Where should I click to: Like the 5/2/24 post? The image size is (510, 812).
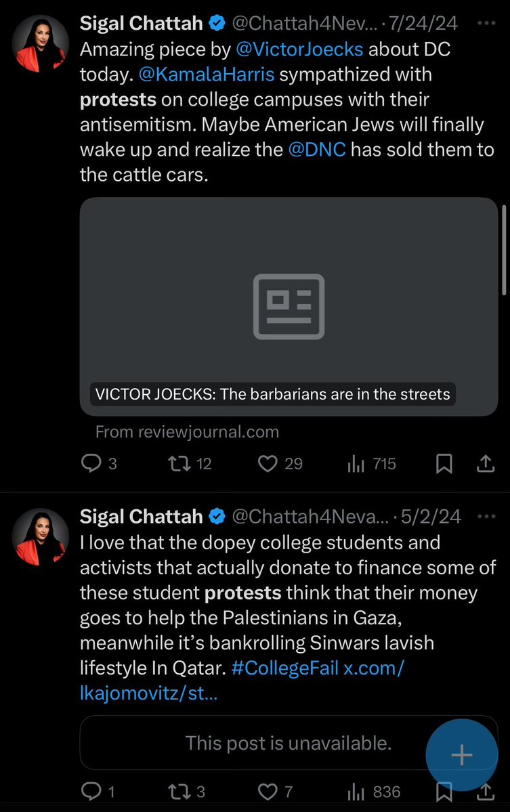[x=269, y=791]
